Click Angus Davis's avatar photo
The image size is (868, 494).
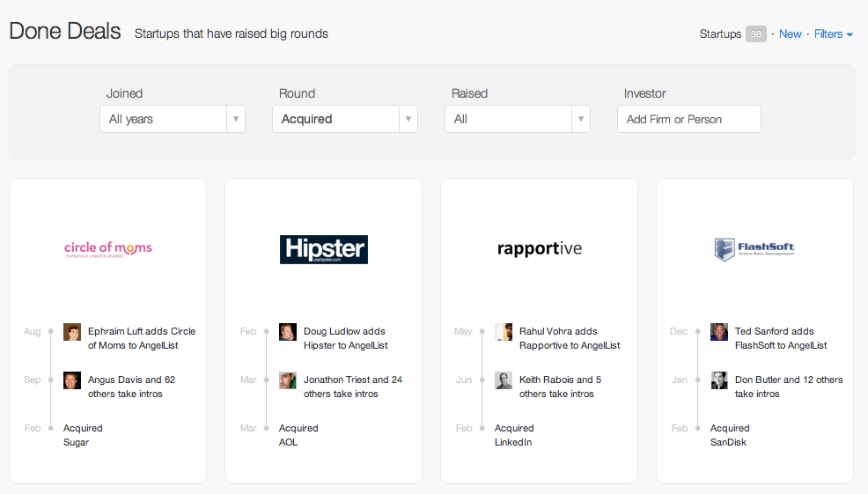click(x=72, y=380)
